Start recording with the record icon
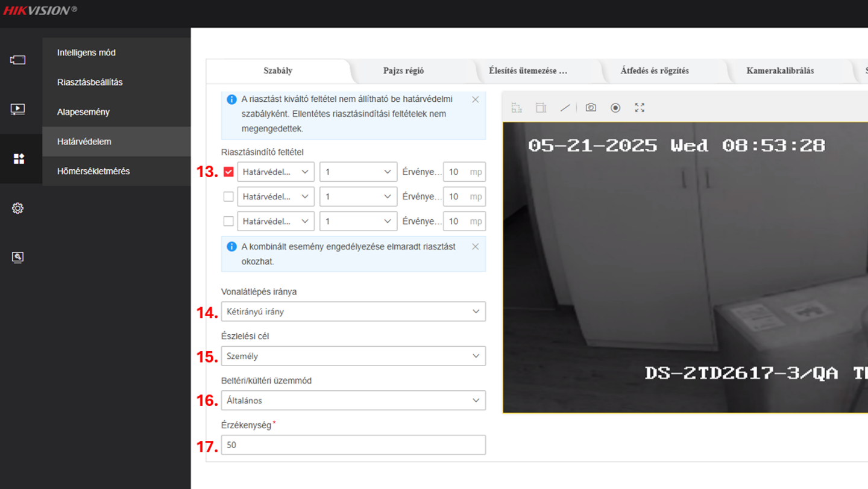 (615, 108)
